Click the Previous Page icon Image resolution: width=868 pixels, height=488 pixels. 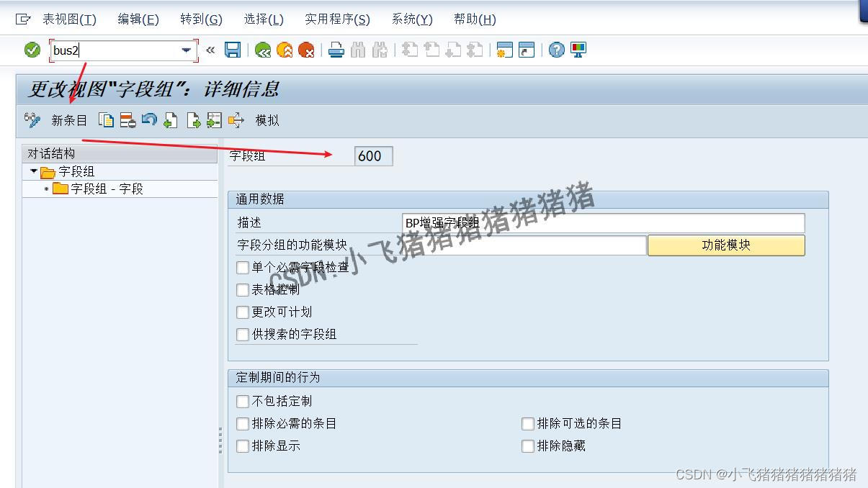point(431,50)
